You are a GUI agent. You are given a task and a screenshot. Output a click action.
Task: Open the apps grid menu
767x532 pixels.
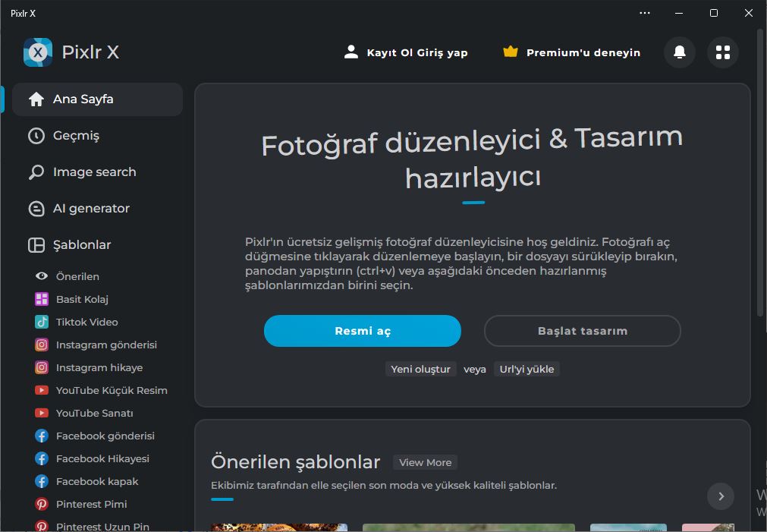722,52
